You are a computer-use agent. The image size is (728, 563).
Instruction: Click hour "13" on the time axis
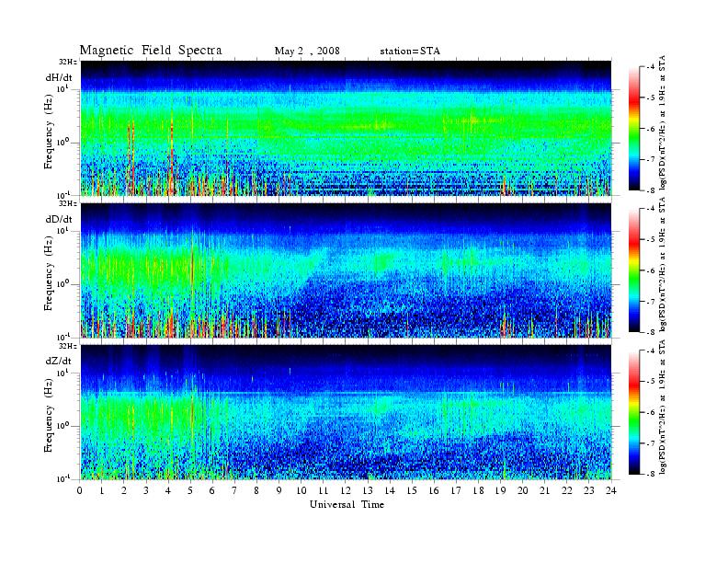pos(368,491)
